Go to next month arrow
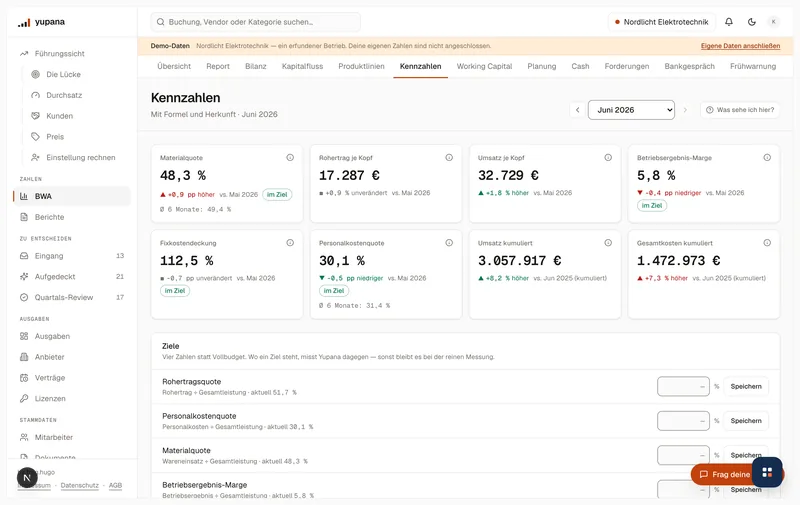The image size is (800, 505). click(x=685, y=110)
